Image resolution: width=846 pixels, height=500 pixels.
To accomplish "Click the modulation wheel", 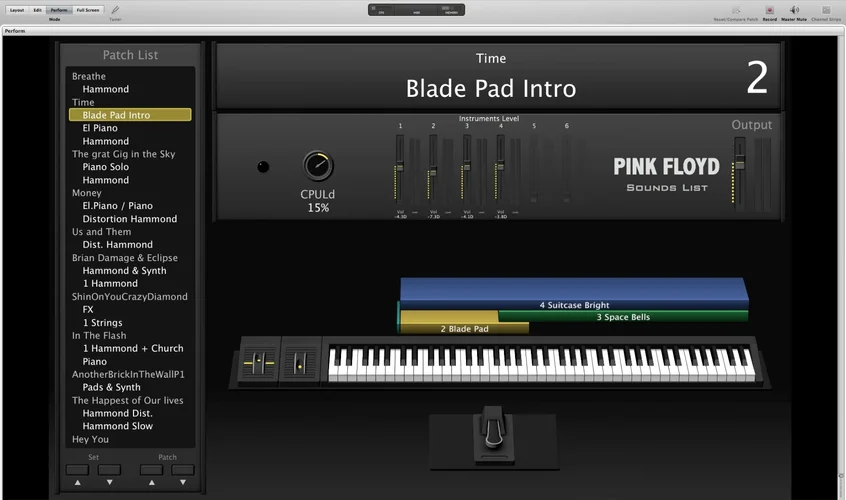I will tap(299, 363).
